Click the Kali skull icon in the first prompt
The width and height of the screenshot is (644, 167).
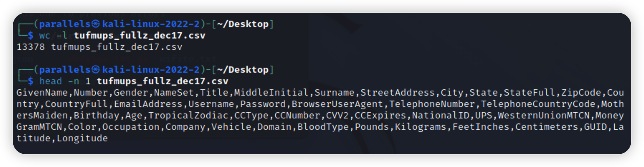tap(96, 24)
